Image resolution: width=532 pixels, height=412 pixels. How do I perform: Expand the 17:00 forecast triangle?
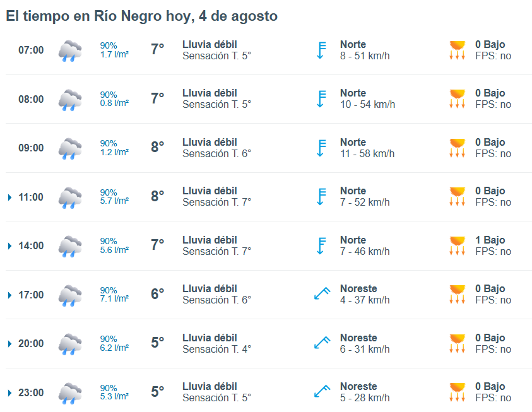tap(9, 295)
